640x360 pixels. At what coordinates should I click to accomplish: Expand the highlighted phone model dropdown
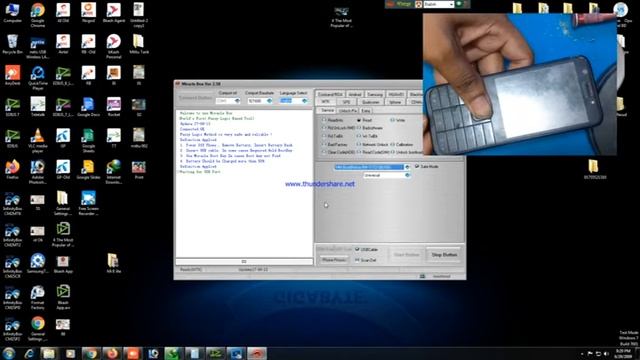coord(407,167)
